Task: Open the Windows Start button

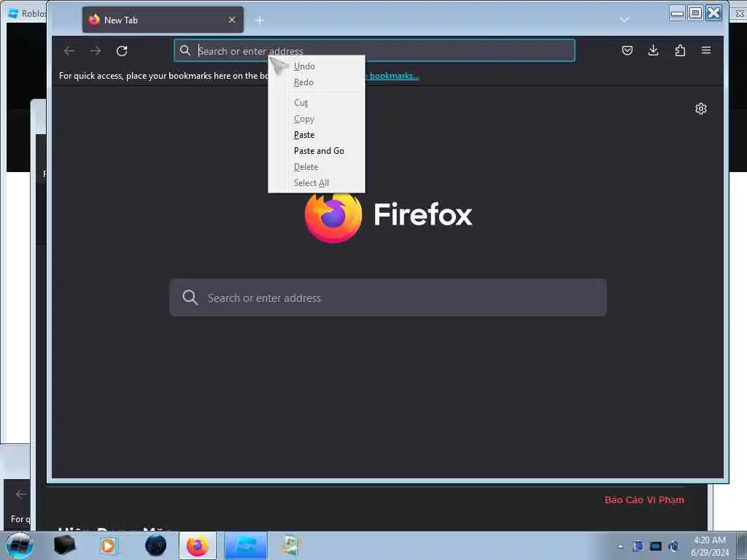Action: pyautogui.click(x=20, y=545)
